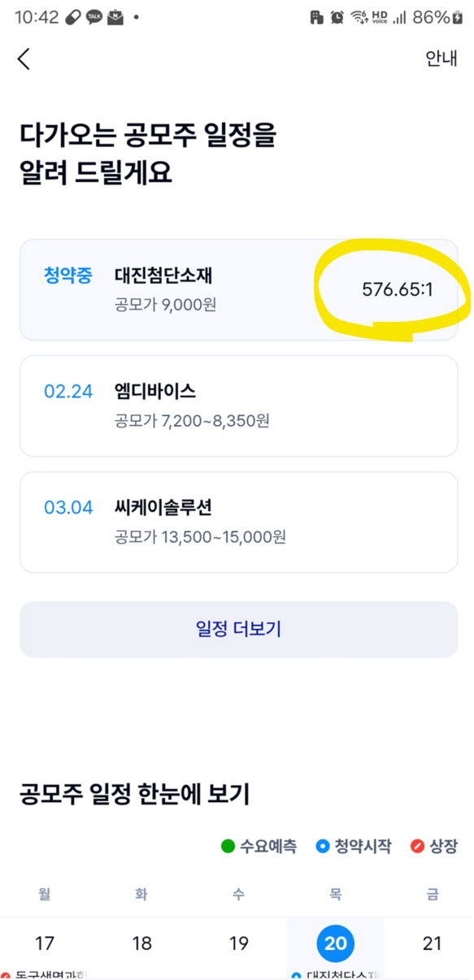Open the 씨케이솔루션 03.04 card
474x980 pixels.
tap(238, 522)
